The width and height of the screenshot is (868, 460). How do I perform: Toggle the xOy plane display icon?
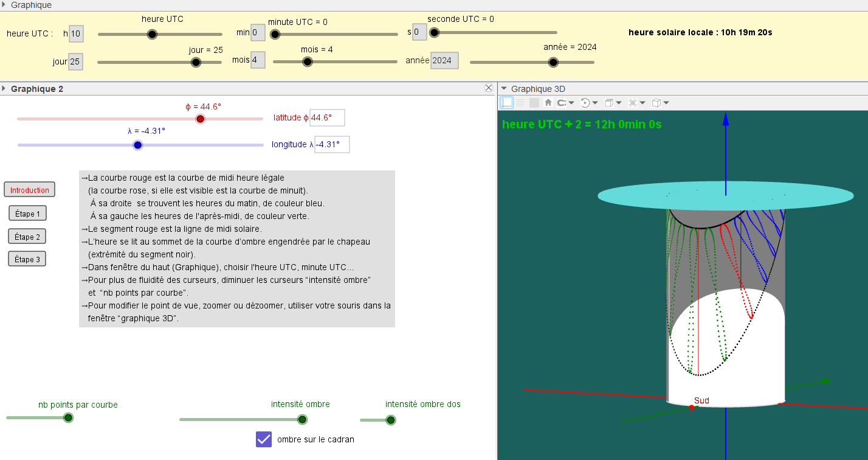[x=534, y=103]
